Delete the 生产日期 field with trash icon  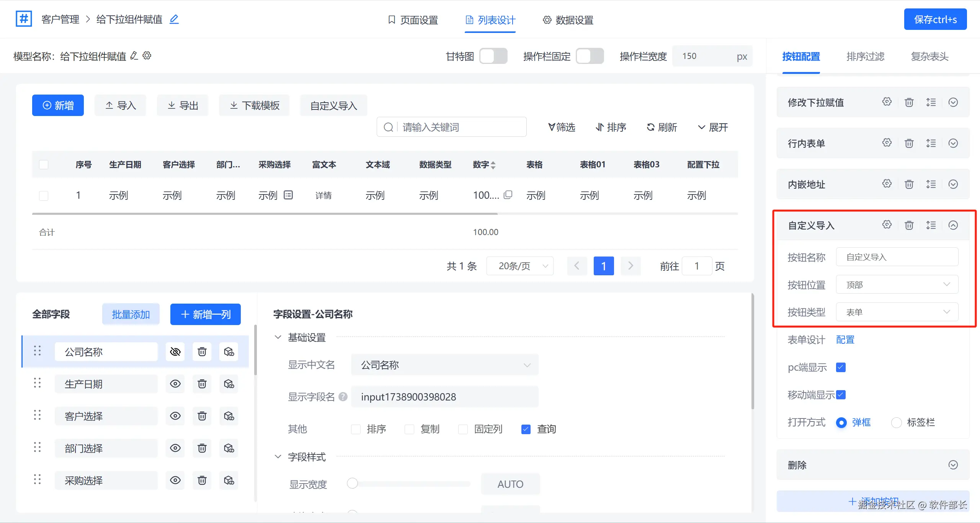[202, 384]
